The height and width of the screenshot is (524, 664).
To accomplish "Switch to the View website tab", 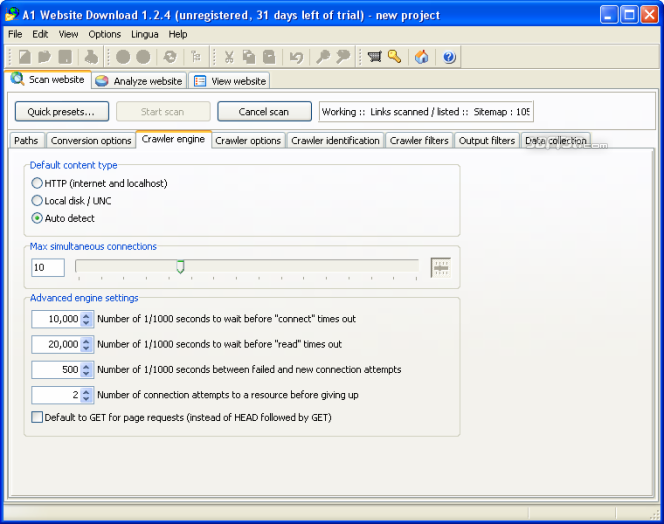I will click(230, 81).
